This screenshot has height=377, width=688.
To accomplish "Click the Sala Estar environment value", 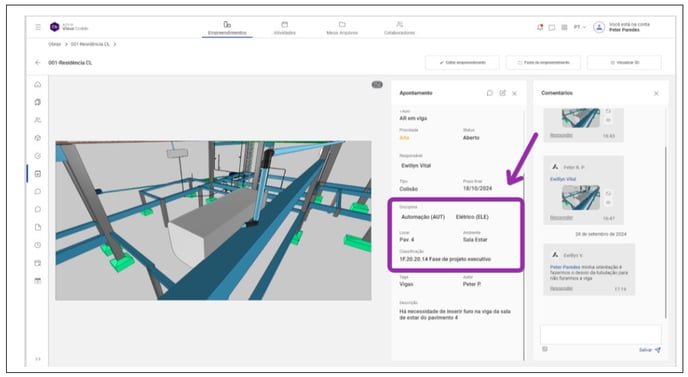I will (475, 240).
